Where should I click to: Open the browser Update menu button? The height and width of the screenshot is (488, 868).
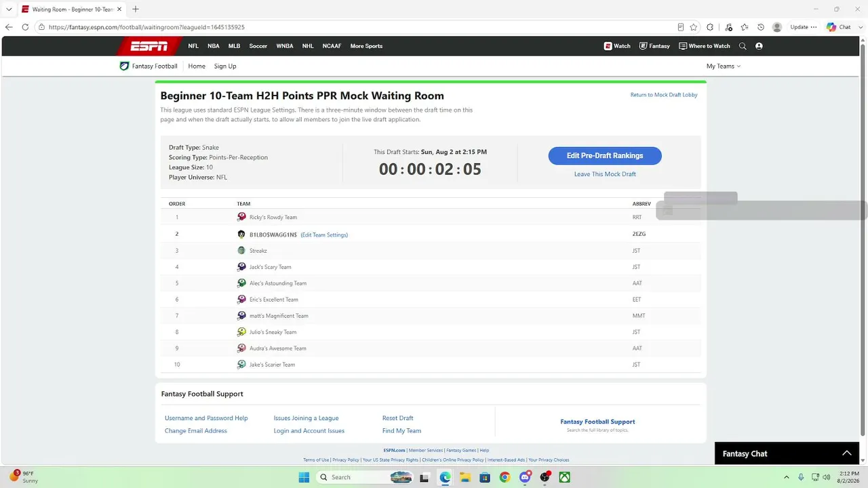[x=804, y=27]
